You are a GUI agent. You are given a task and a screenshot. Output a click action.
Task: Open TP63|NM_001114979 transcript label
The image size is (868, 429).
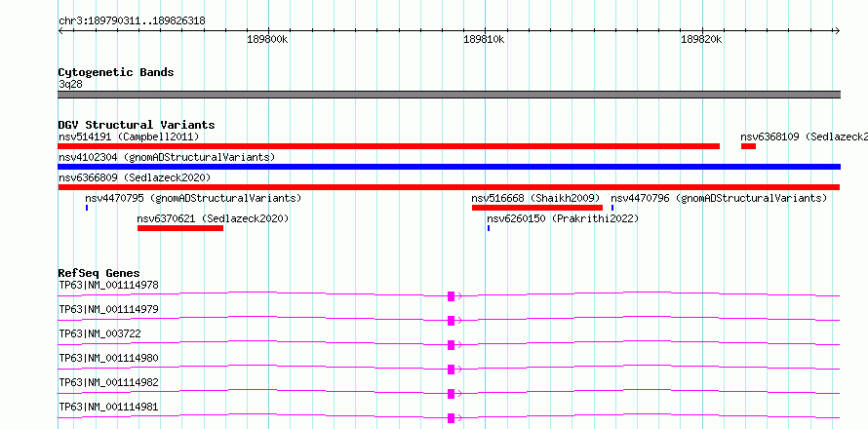click(108, 309)
